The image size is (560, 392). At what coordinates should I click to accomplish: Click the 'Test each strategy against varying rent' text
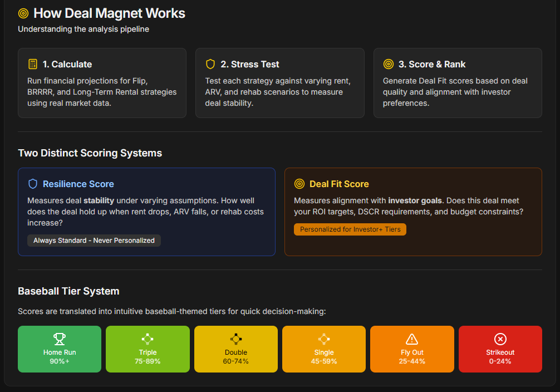tap(278, 92)
